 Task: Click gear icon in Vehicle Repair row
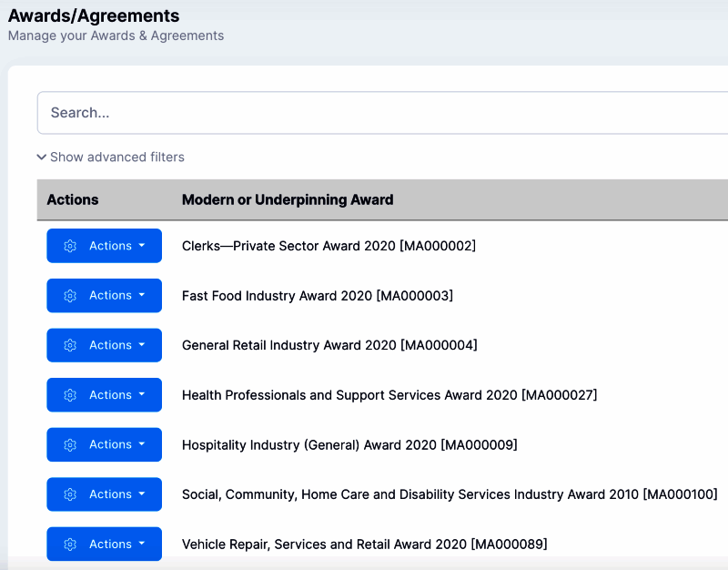pyautogui.click(x=70, y=545)
